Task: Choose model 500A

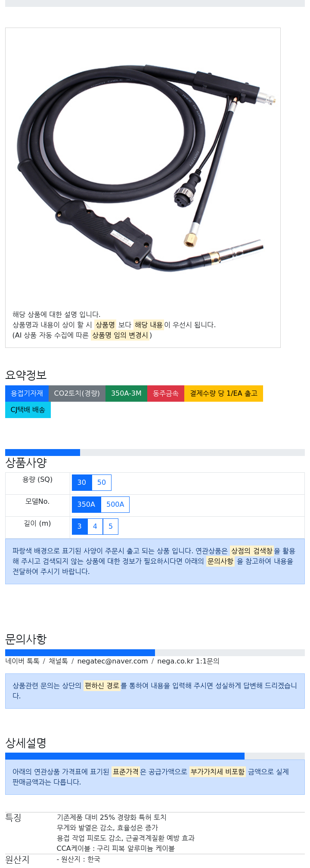Action: [115, 505]
